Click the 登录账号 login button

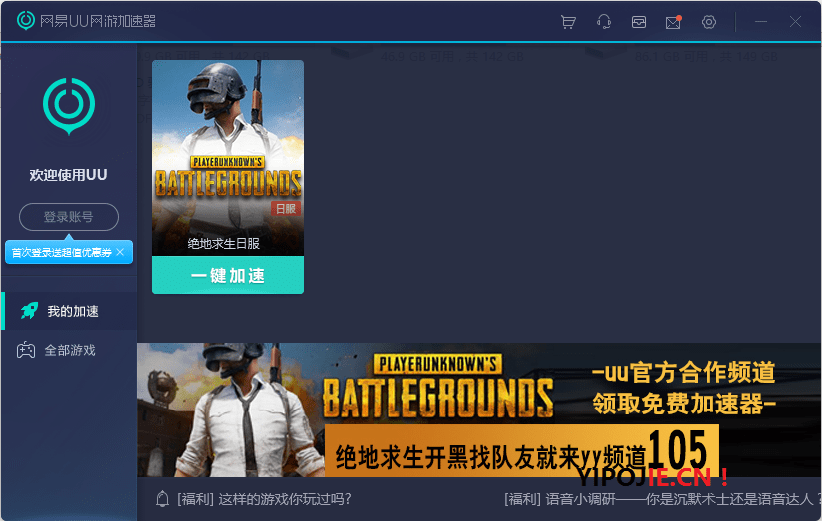tap(69, 217)
